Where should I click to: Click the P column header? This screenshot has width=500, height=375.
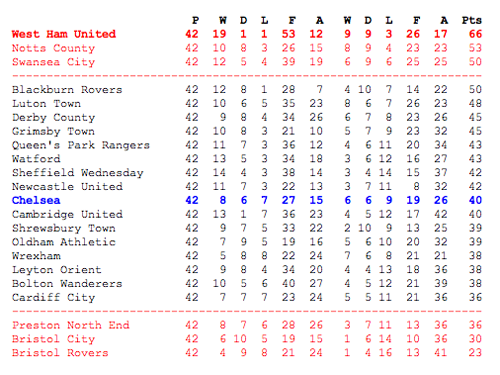tap(196, 20)
